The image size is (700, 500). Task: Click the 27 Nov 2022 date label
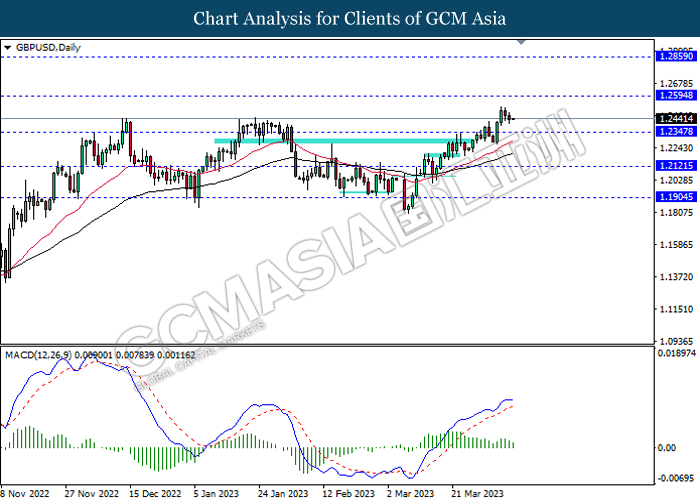coord(92,493)
